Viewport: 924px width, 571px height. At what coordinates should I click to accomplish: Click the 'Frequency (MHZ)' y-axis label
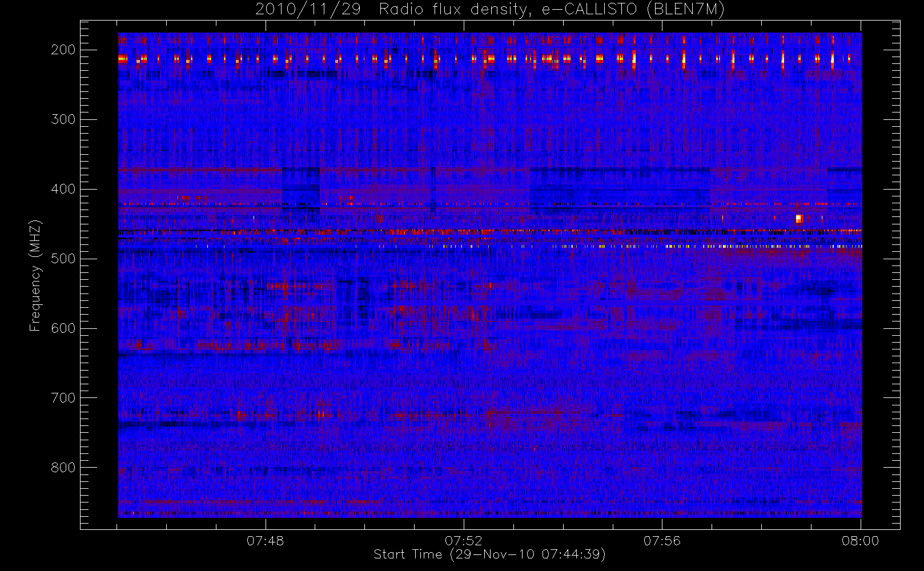click(35, 276)
